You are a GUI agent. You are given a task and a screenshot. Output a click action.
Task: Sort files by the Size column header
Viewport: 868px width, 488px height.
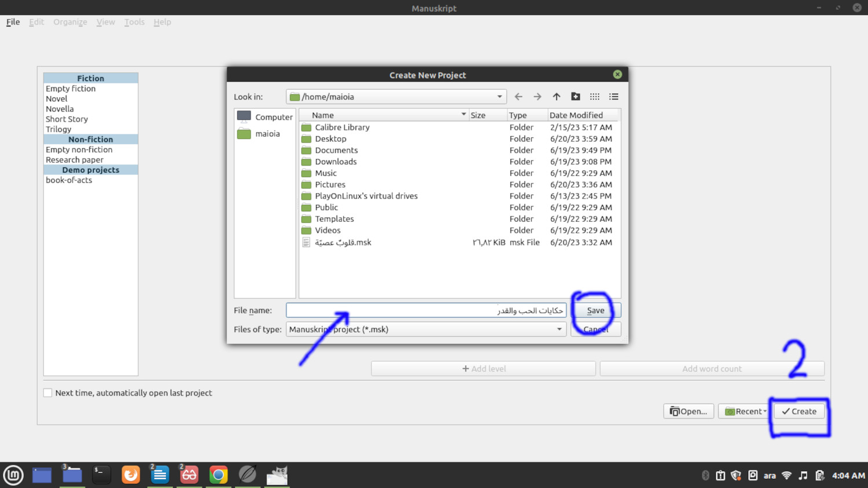pyautogui.click(x=488, y=115)
